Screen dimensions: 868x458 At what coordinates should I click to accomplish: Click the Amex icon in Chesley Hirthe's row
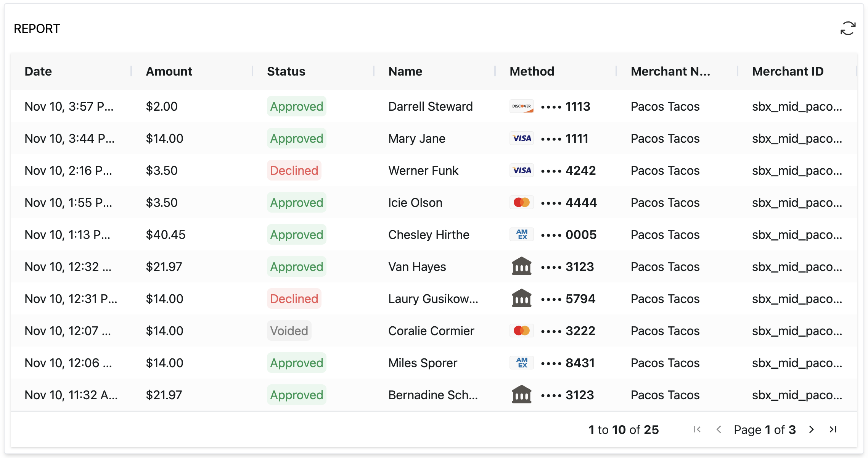[521, 234]
